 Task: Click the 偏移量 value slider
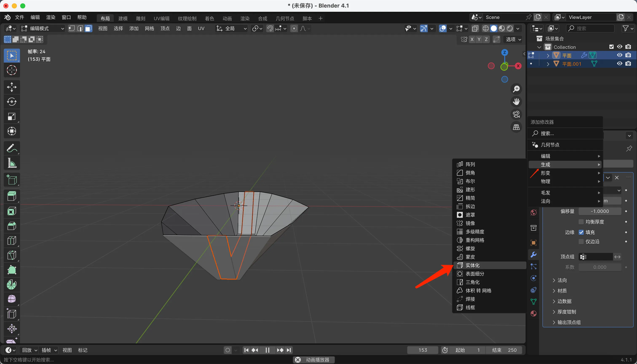pyautogui.click(x=600, y=211)
